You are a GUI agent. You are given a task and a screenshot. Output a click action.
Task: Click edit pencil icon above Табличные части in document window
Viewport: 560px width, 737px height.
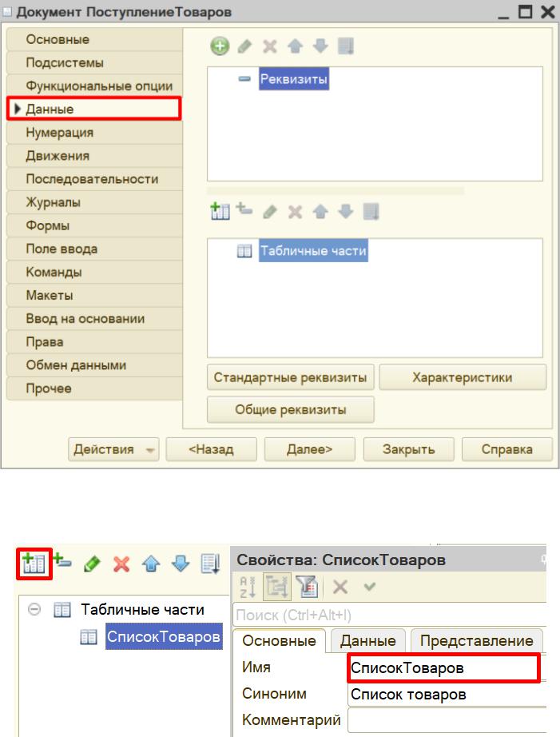pyautogui.click(x=270, y=212)
